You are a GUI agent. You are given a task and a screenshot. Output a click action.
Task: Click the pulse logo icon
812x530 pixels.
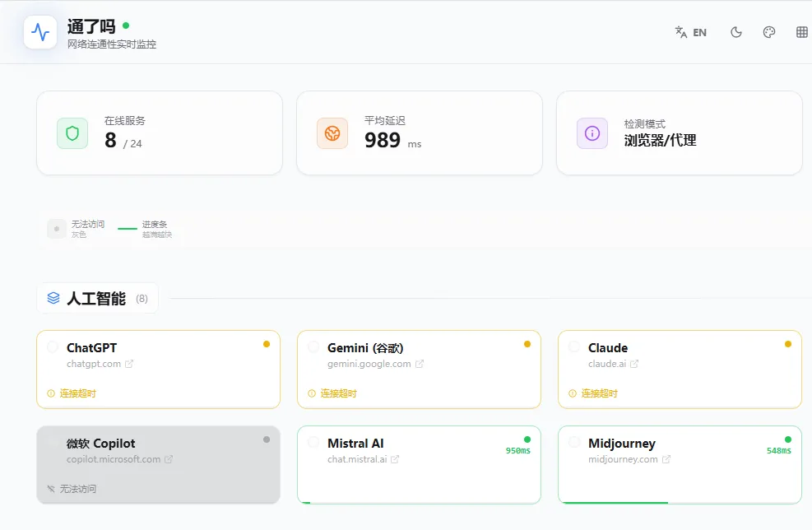tap(40, 32)
